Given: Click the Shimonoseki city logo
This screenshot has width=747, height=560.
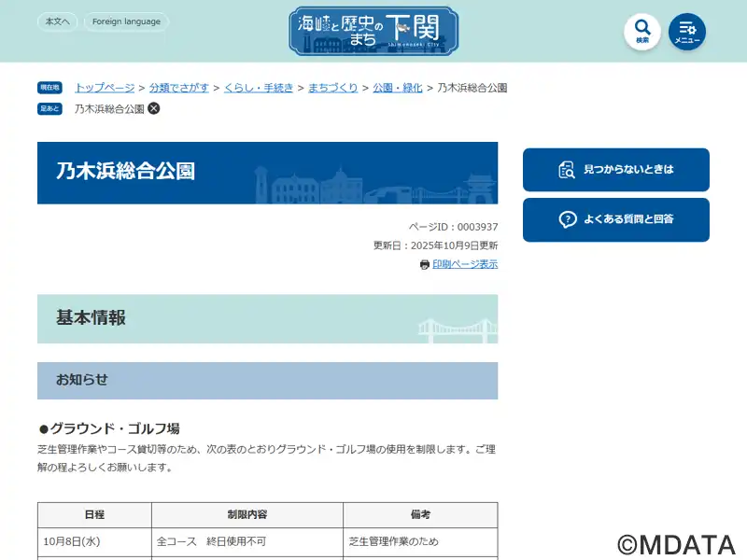Looking at the screenshot, I should click(x=373, y=32).
